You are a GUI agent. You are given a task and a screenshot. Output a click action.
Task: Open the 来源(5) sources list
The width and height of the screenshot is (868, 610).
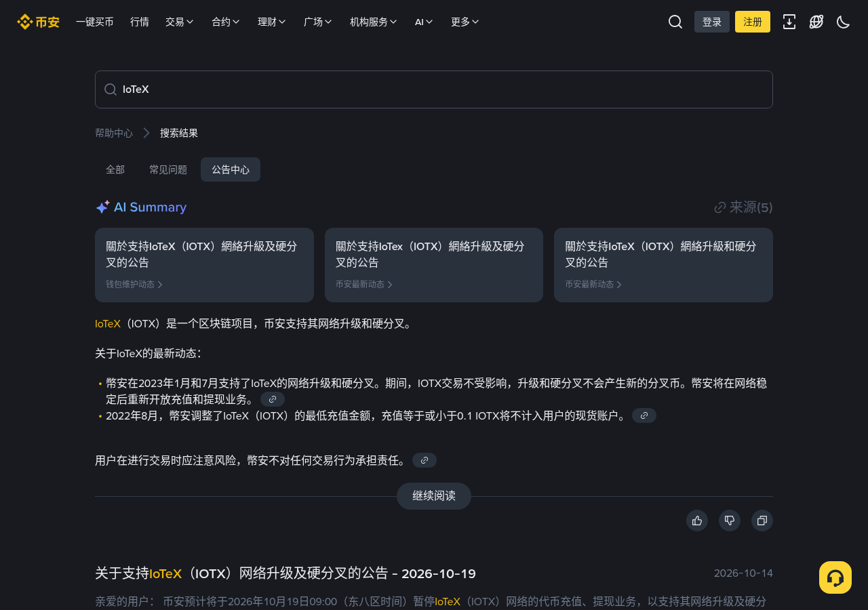[743, 207]
